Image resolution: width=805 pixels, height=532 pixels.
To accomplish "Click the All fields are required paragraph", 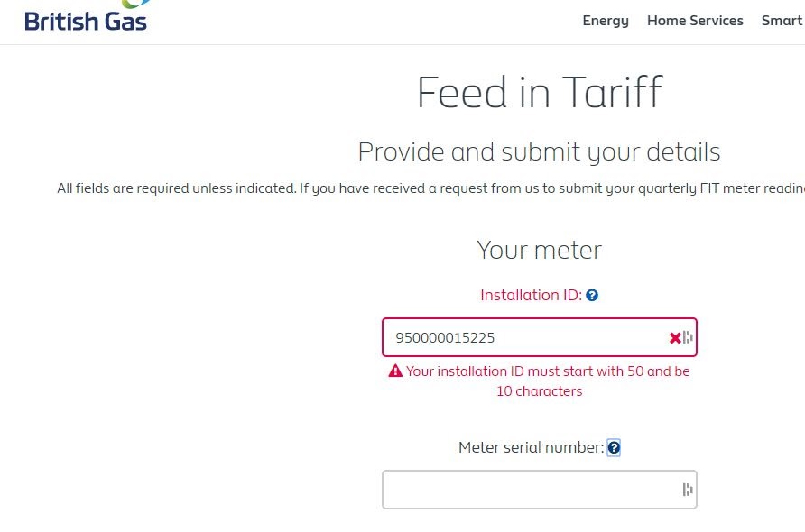I will (x=430, y=188).
